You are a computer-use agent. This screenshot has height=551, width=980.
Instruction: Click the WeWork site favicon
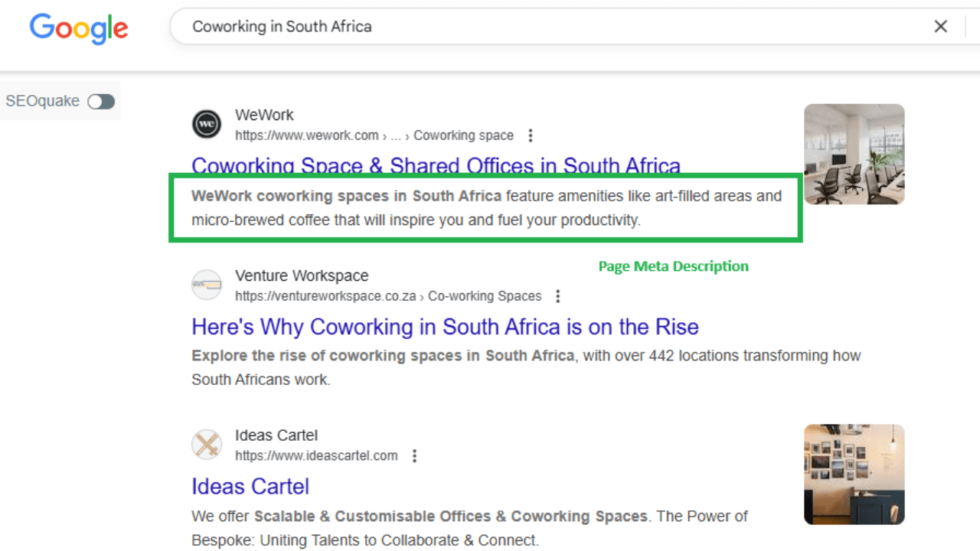[207, 124]
